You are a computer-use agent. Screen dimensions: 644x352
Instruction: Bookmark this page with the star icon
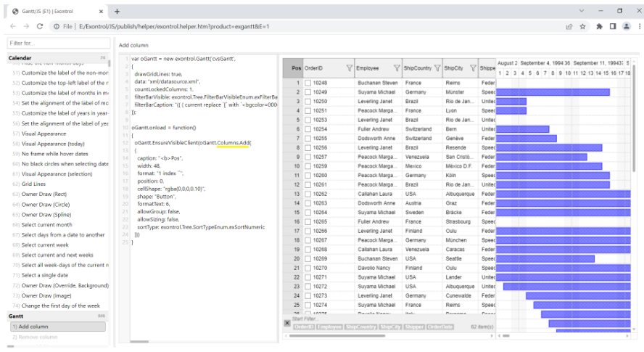pyautogui.click(x=583, y=26)
